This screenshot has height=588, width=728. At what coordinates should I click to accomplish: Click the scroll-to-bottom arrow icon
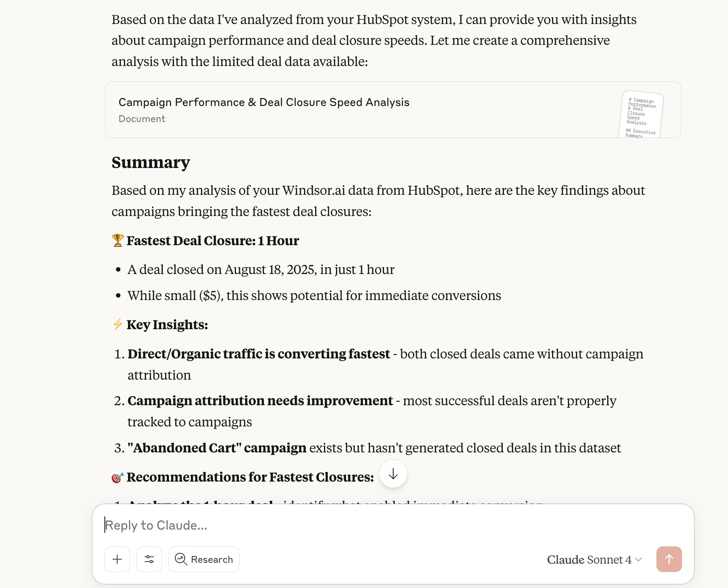pos(393,474)
